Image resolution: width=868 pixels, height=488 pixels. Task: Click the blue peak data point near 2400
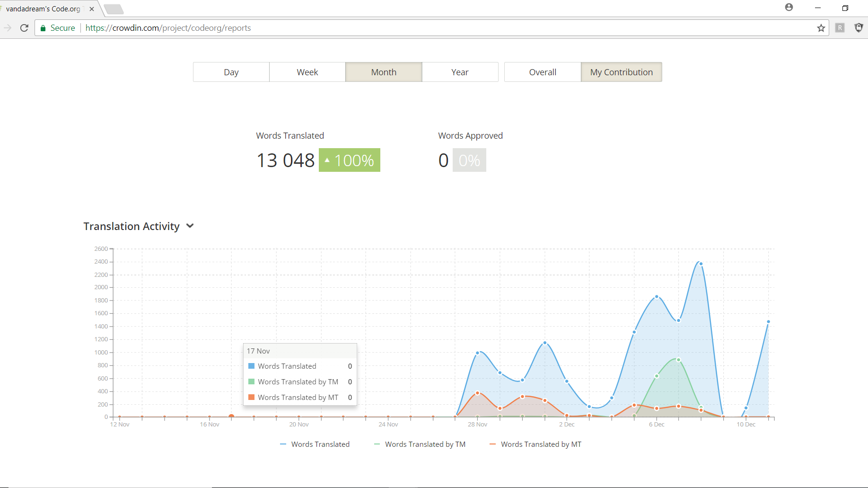(x=701, y=264)
